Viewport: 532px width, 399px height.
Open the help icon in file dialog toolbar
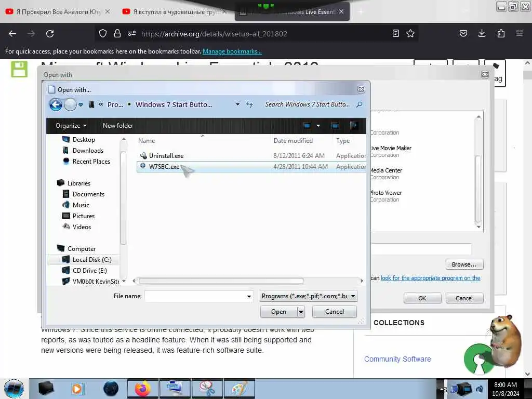pos(353,126)
